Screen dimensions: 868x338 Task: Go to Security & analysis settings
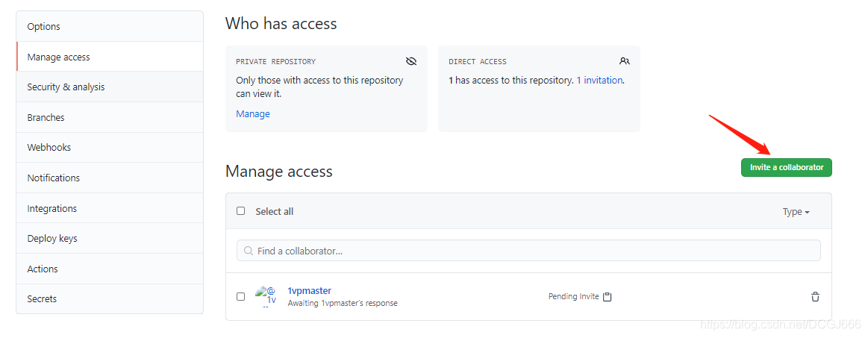point(110,87)
